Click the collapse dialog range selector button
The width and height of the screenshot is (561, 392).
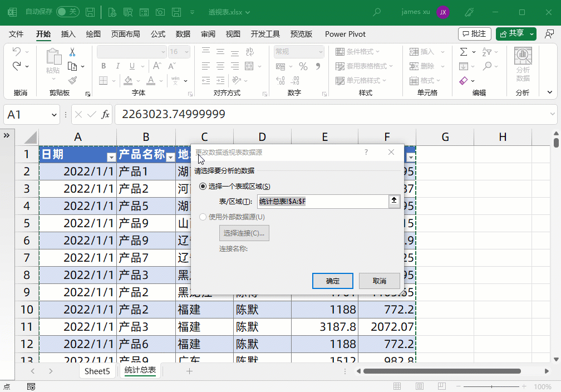coord(394,201)
